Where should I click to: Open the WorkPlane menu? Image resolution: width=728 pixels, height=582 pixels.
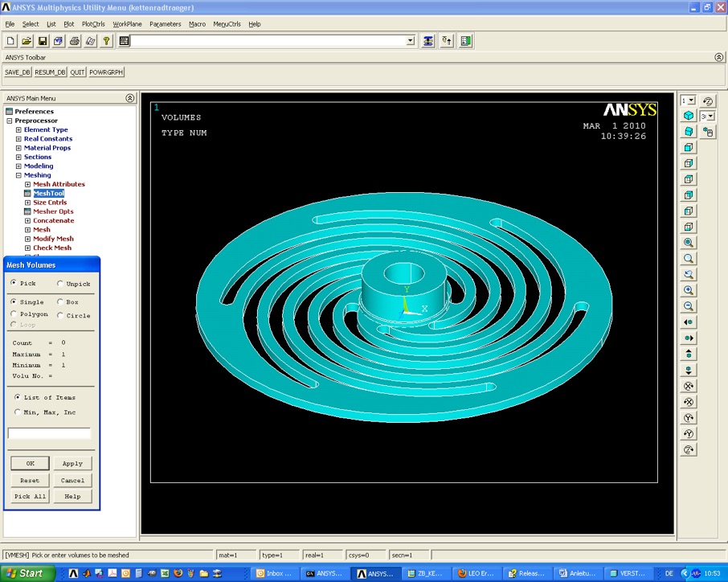pyautogui.click(x=127, y=24)
